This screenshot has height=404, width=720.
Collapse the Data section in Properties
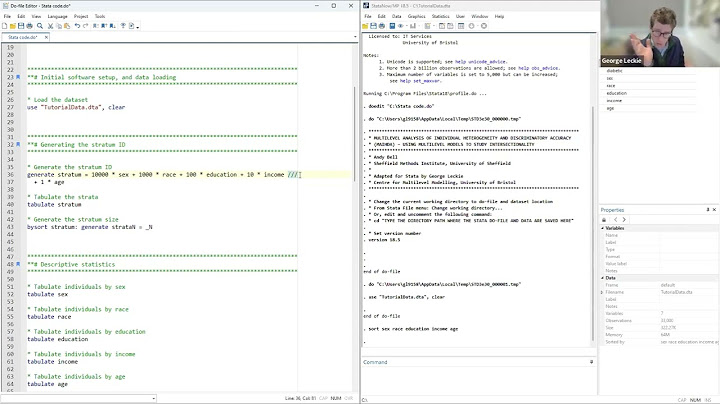click(x=602, y=278)
